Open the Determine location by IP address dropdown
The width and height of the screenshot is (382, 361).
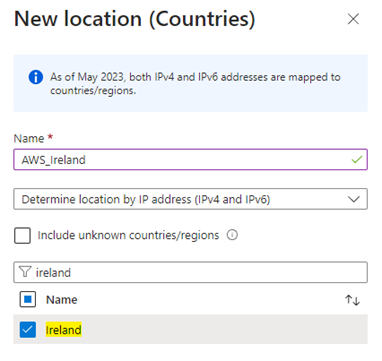(190, 199)
